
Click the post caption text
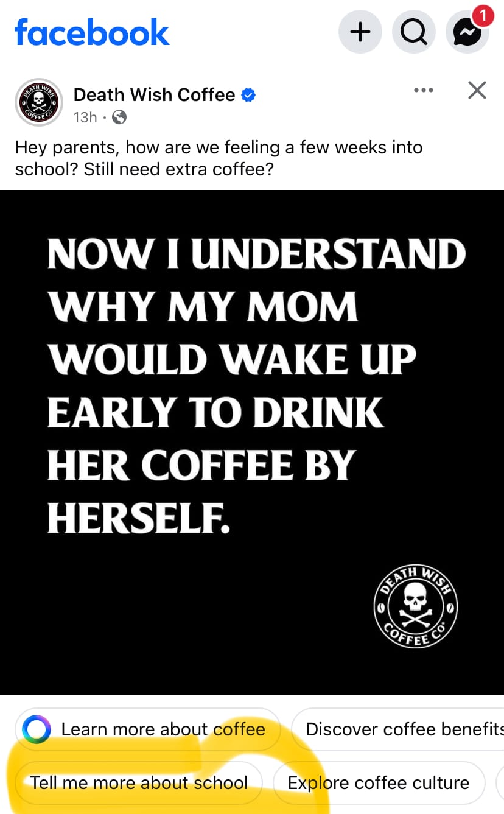click(x=219, y=158)
